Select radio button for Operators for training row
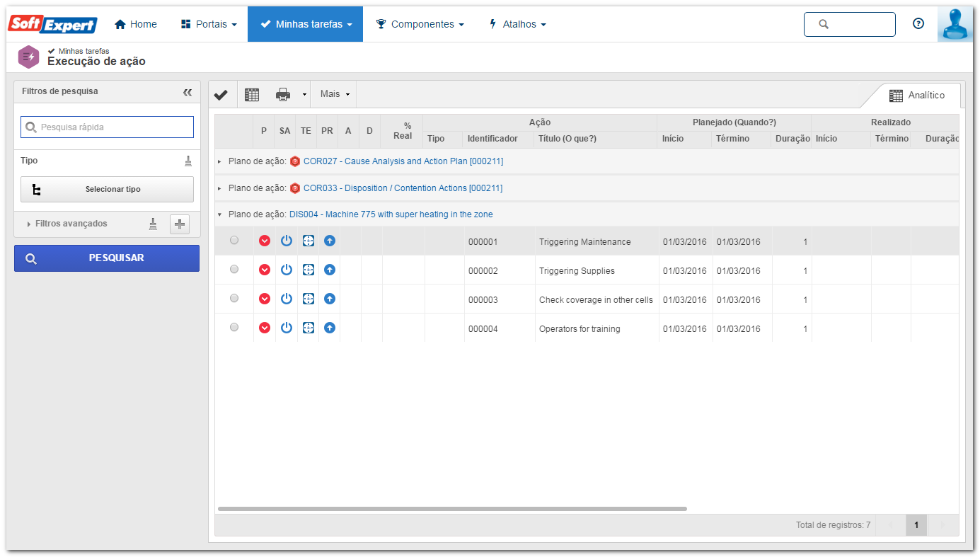980x557 pixels. (x=234, y=327)
